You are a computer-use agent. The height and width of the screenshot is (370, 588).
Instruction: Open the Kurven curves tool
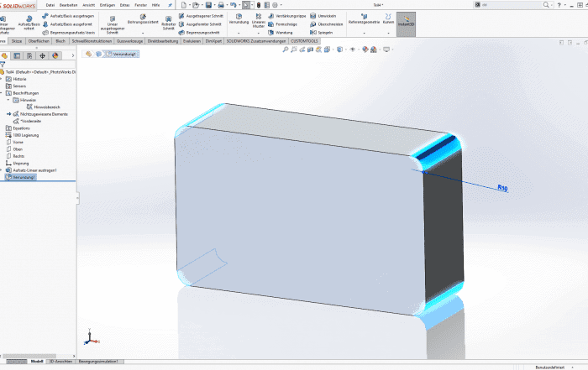tap(388, 19)
